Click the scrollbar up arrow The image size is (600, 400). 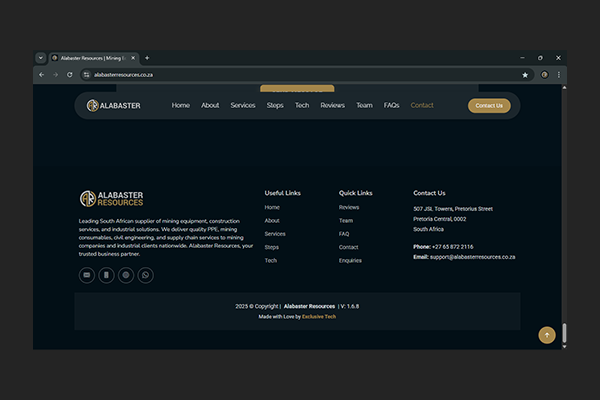click(564, 88)
